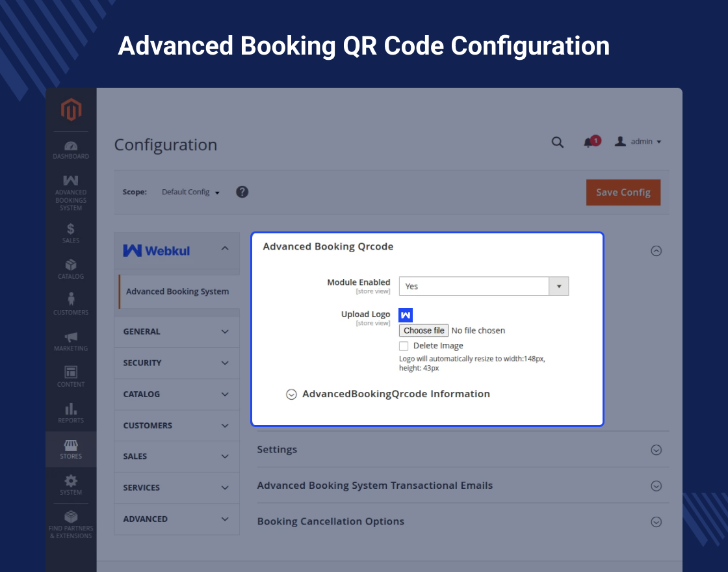Open the Module Enabled dropdown
Viewport: 728px width, 572px height.
tap(484, 286)
